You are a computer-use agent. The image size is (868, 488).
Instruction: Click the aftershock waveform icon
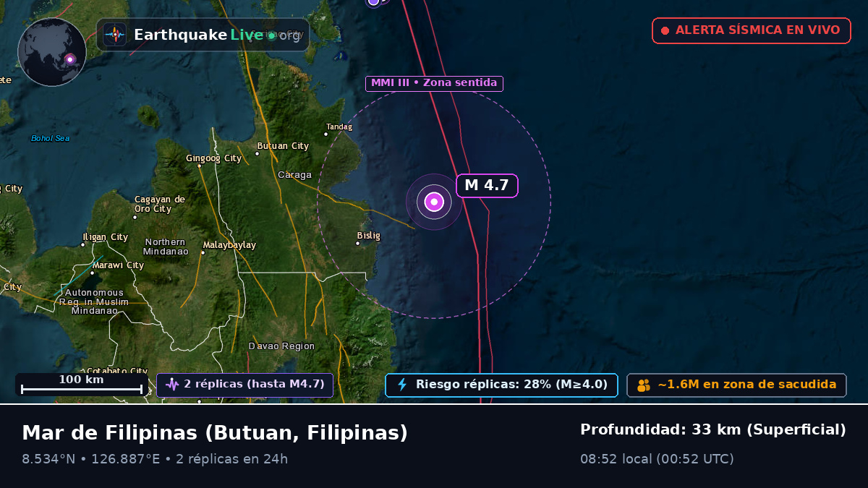tap(172, 385)
